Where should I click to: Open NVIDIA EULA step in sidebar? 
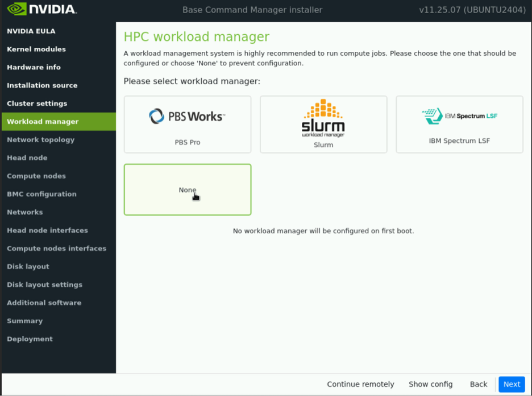pos(31,31)
